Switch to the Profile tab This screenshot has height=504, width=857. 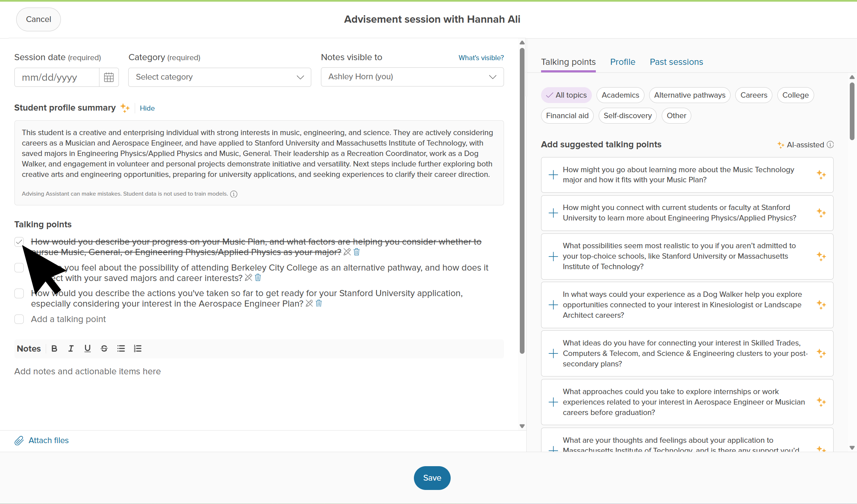click(x=622, y=62)
